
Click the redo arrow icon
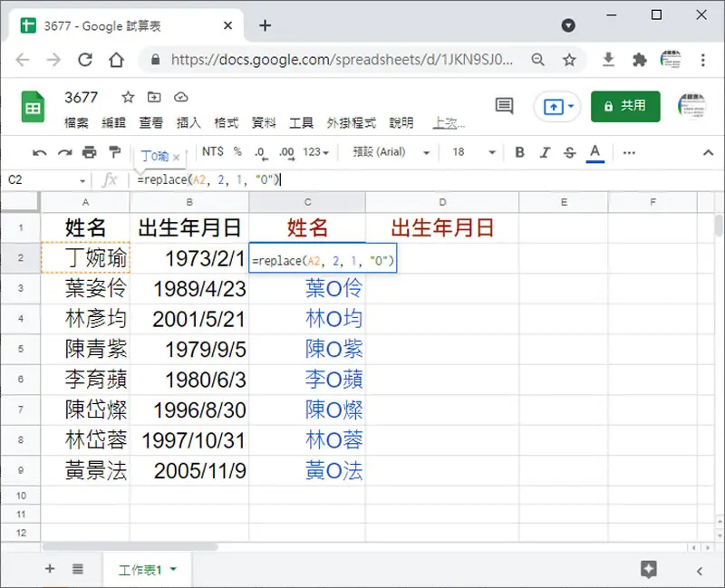pyautogui.click(x=64, y=152)
